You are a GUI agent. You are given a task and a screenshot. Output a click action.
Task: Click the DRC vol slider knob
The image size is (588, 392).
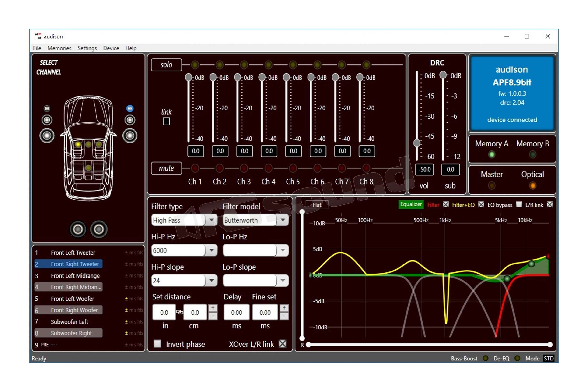417,143
